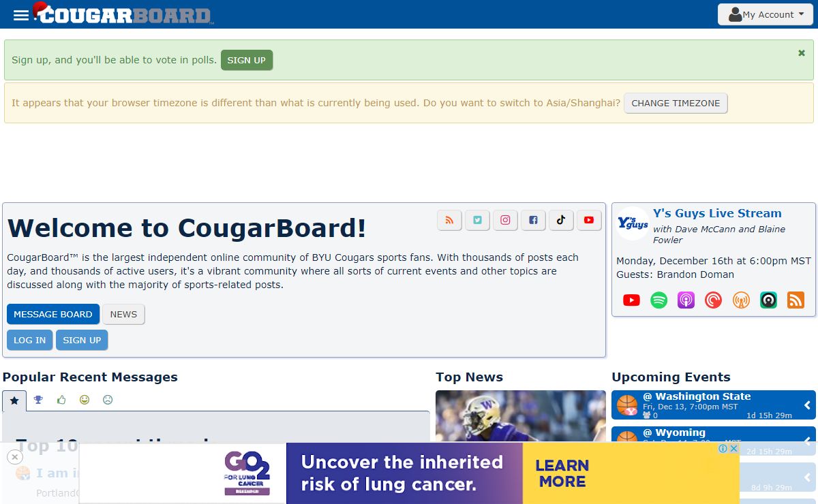Open the CougarBoard TikTok icon
818x504 pixels.
click(561, 220)
